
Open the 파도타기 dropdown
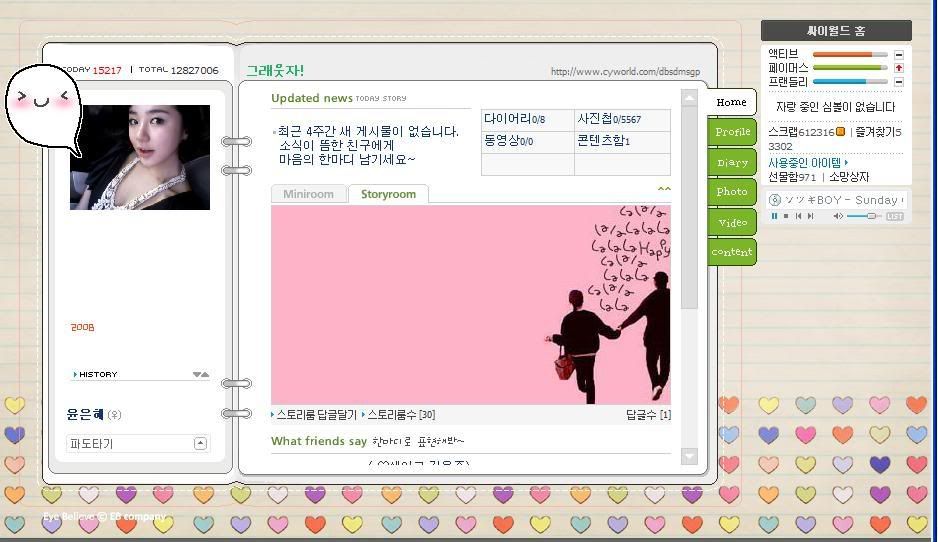200,443
